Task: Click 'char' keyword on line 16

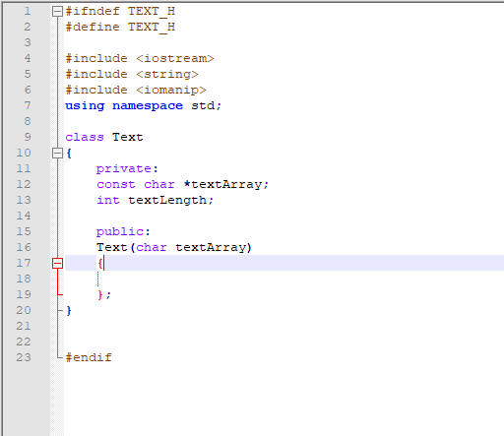Action: click(x=152, y=247)
